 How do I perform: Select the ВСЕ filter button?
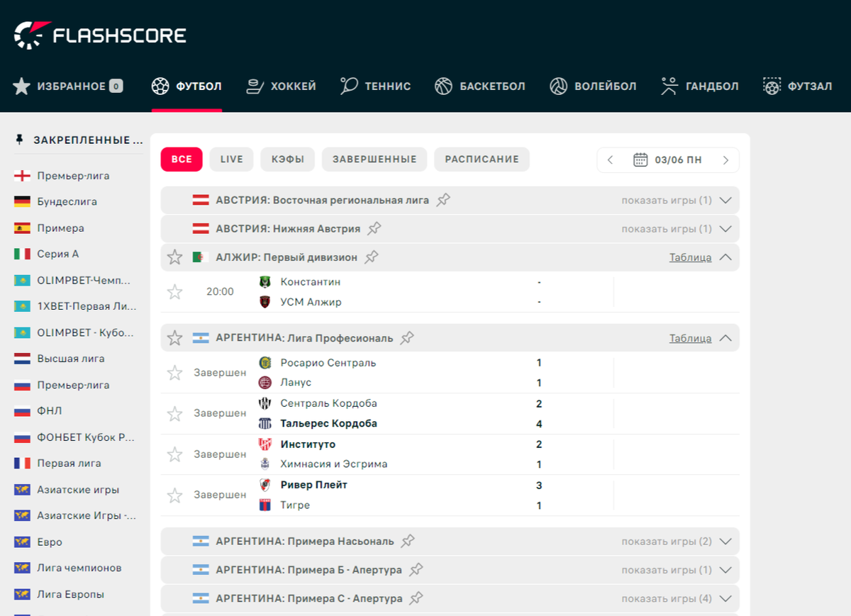(x=182, y=159)
